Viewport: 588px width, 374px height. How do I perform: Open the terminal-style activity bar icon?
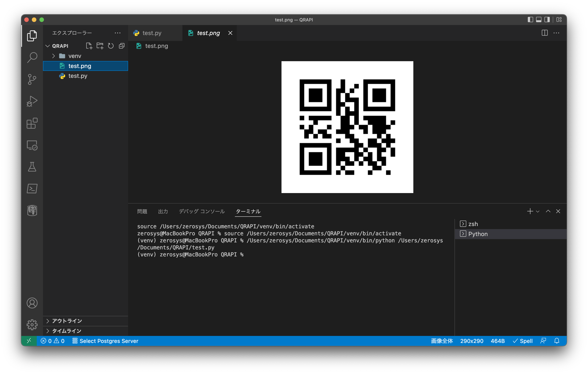click(32, 189)
